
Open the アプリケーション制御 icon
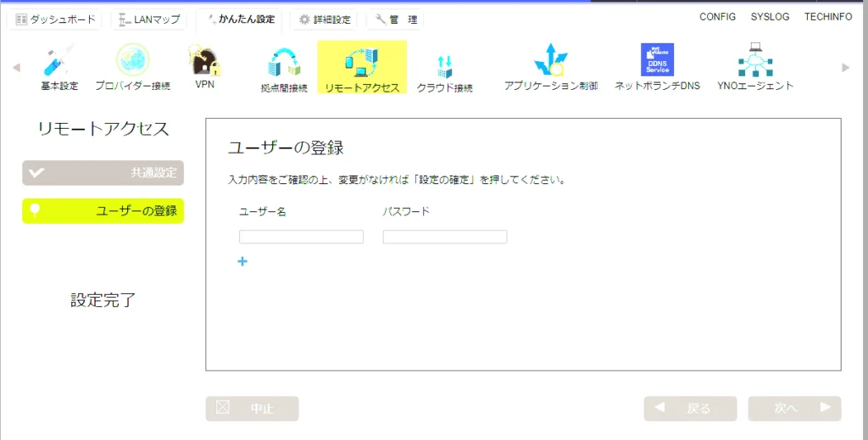click(551, 67)
